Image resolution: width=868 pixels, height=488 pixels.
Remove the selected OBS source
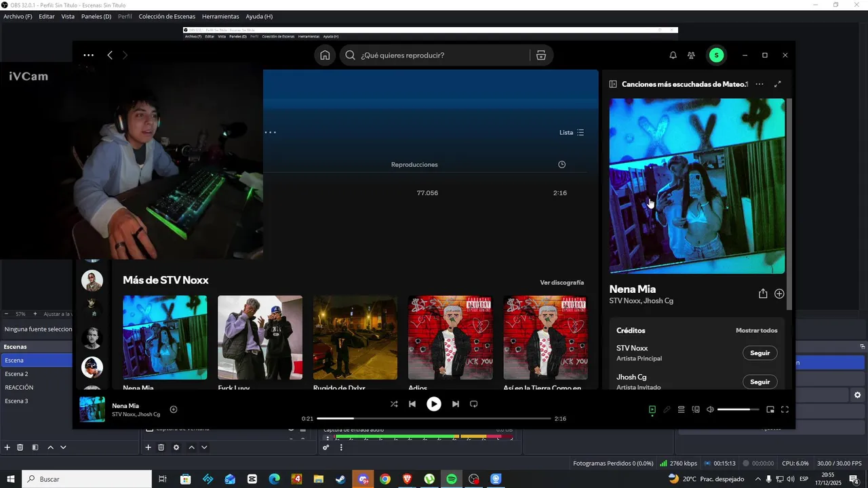[x=161, y=447]
